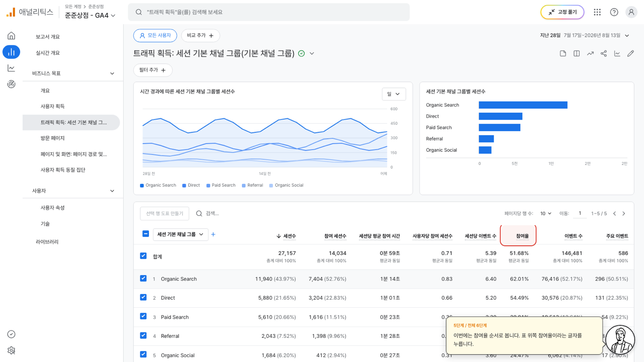Viewport: 644px width, 362px height.
Task: Click the Paid Search legend swatch
Action: point(208,186)
